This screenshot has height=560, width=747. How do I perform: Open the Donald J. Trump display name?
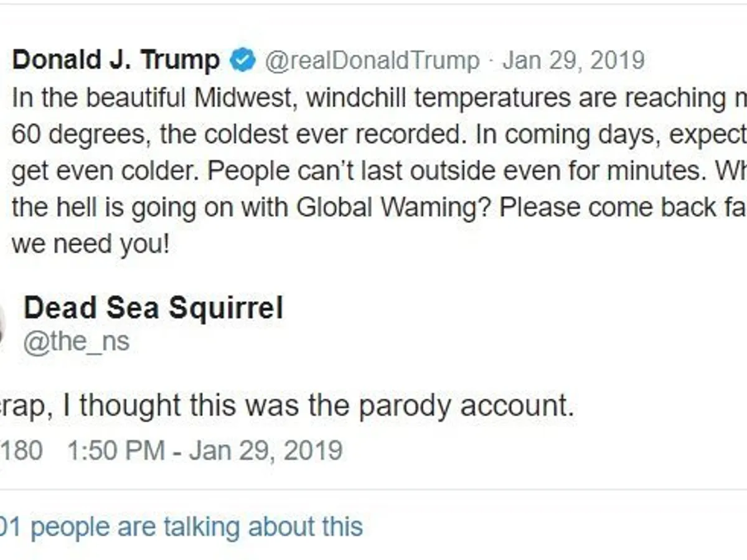click(x=116, y=60)
